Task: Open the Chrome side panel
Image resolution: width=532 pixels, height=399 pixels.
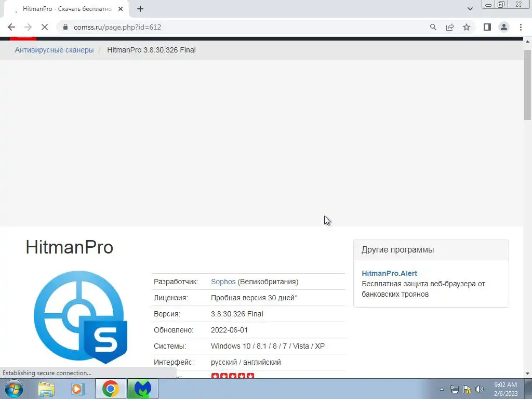Action: click(x=487, y=27)
